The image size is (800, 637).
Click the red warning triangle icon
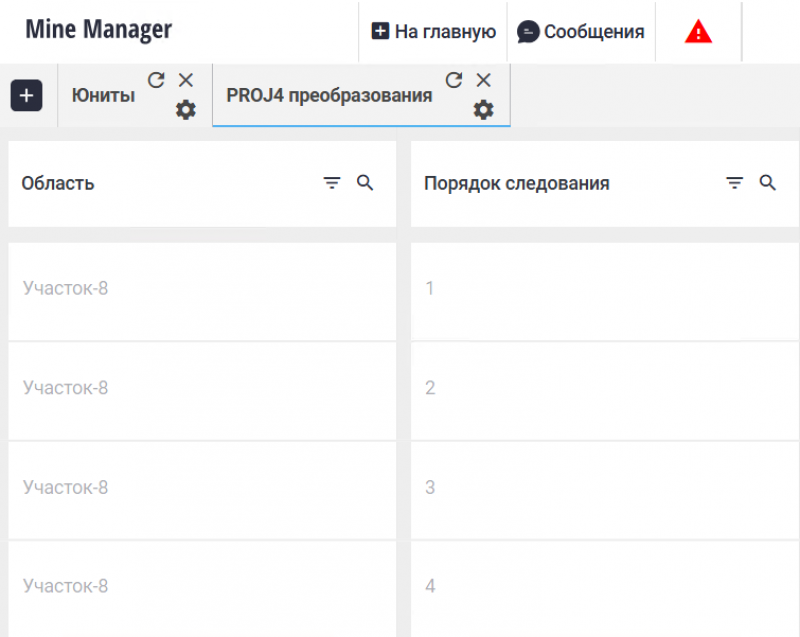698,32
